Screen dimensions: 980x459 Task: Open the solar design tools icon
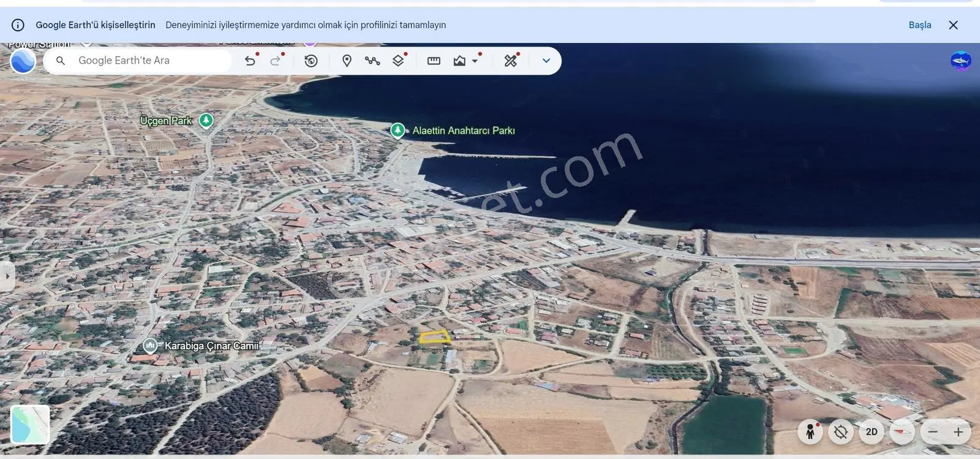[x=511, y=60]
